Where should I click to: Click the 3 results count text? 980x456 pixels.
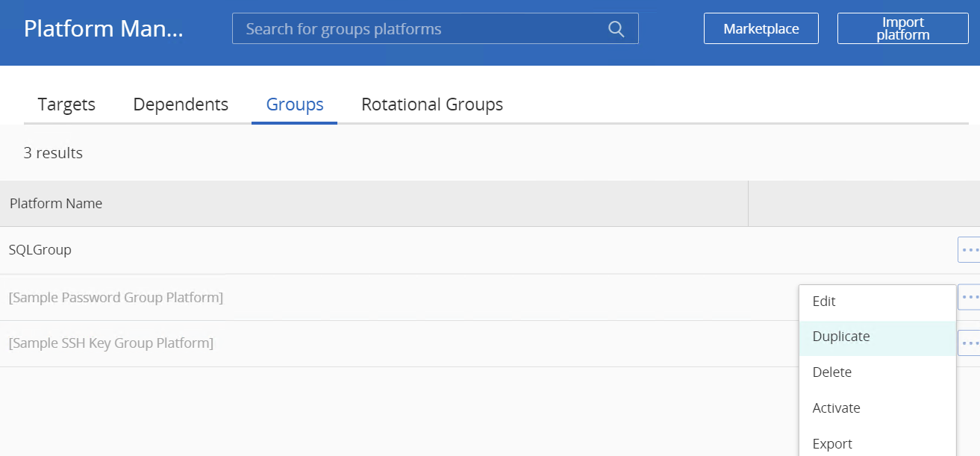(x=53, y=153)
